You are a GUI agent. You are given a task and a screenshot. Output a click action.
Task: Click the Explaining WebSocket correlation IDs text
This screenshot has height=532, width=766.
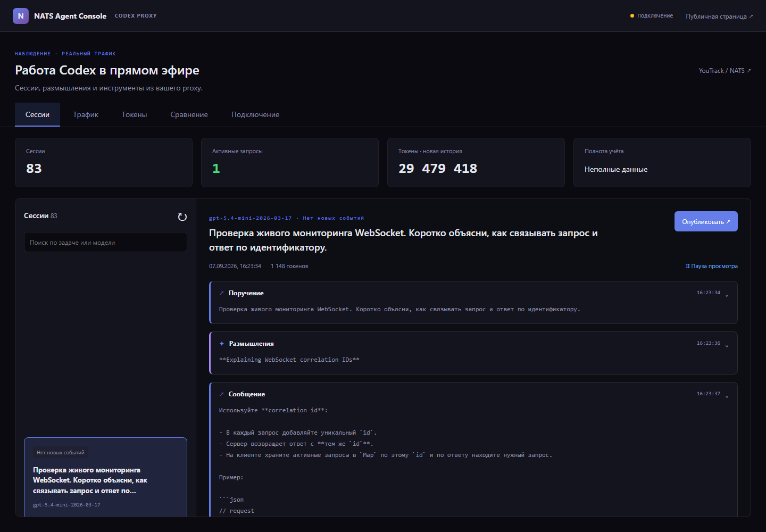pyautogui.click(x=289, y=360)
